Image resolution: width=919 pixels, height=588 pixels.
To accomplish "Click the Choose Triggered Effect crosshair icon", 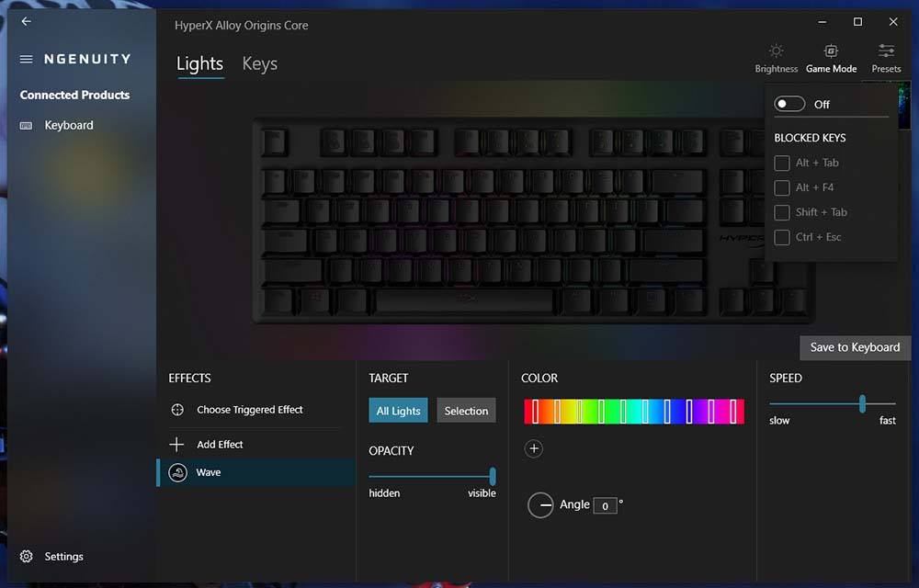I will pos(177,410).
